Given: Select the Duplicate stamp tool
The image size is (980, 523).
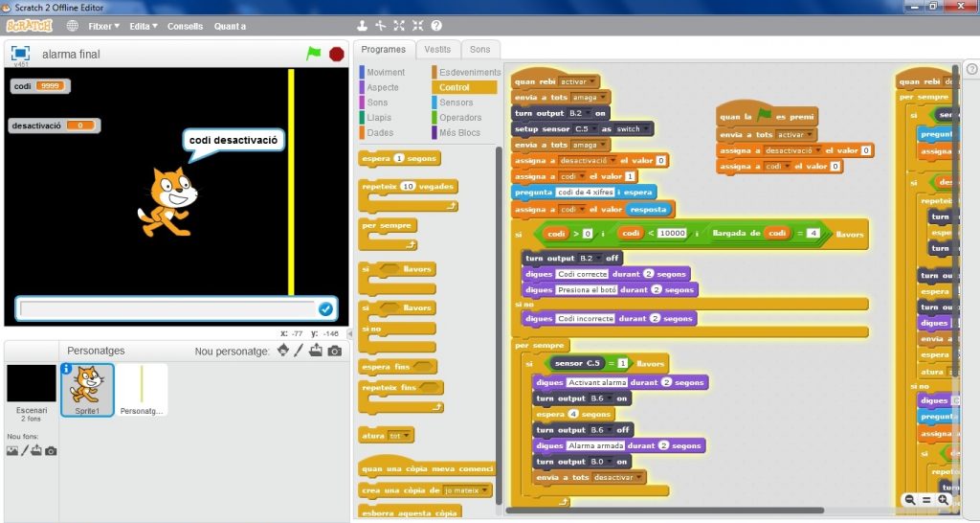Looking at the screenshot, I should tap(363, 26).
